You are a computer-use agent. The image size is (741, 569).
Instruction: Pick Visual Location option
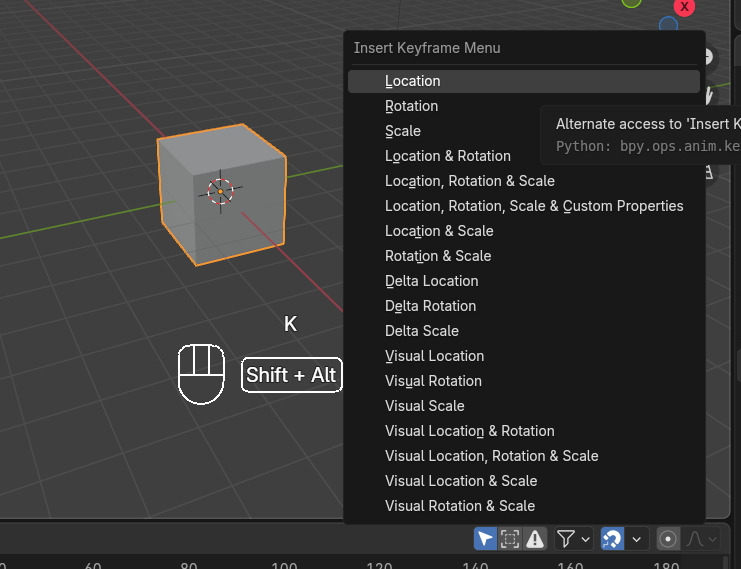point(524,356)
